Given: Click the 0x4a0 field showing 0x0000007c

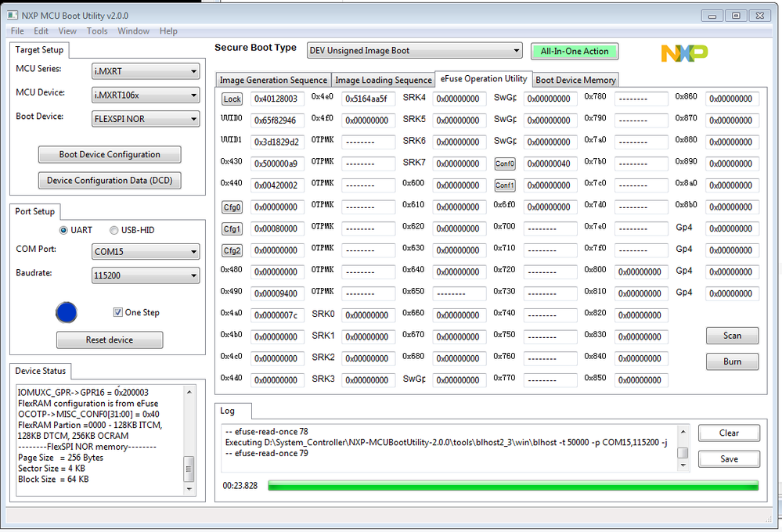Looking at the screenshot, I should pyautogui.click(x=277, y=315).
